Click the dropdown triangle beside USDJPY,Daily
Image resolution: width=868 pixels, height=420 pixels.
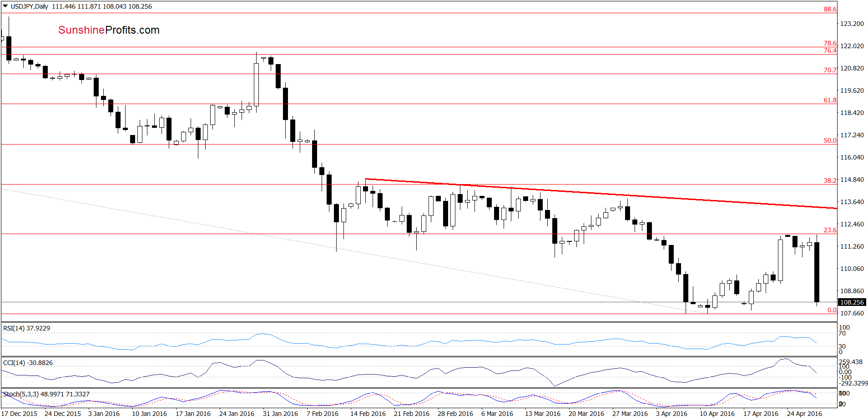[x=5, y=6]
